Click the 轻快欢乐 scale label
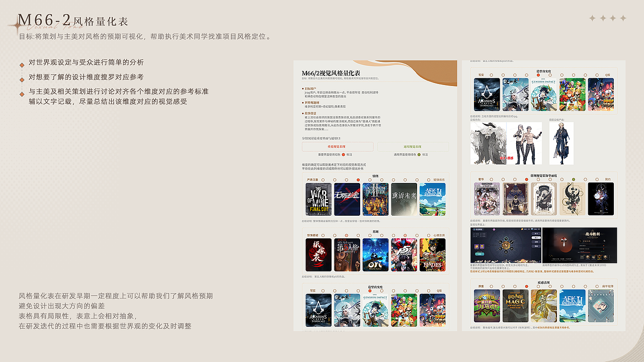 439,179
